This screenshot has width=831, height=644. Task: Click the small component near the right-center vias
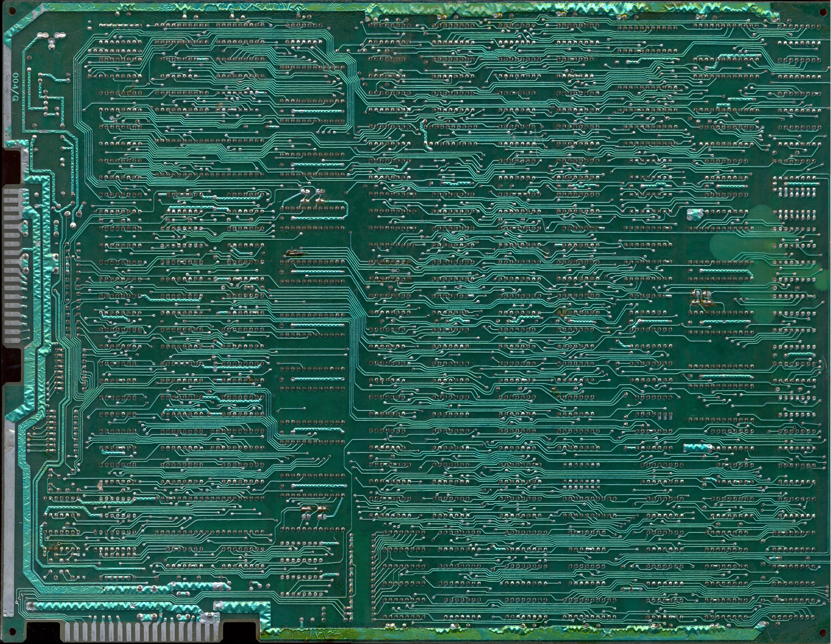click(x=702, y=300)
